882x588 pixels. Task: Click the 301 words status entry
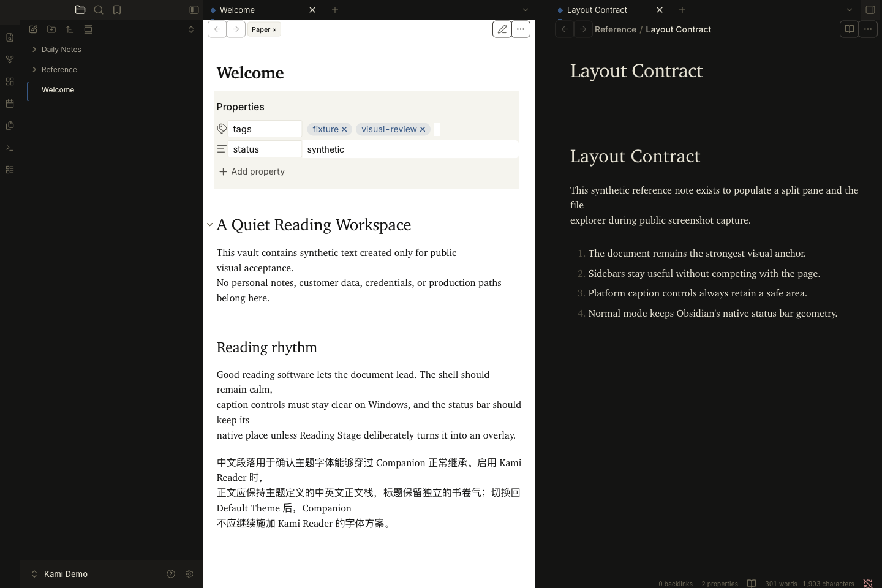(x=781, y=584)
